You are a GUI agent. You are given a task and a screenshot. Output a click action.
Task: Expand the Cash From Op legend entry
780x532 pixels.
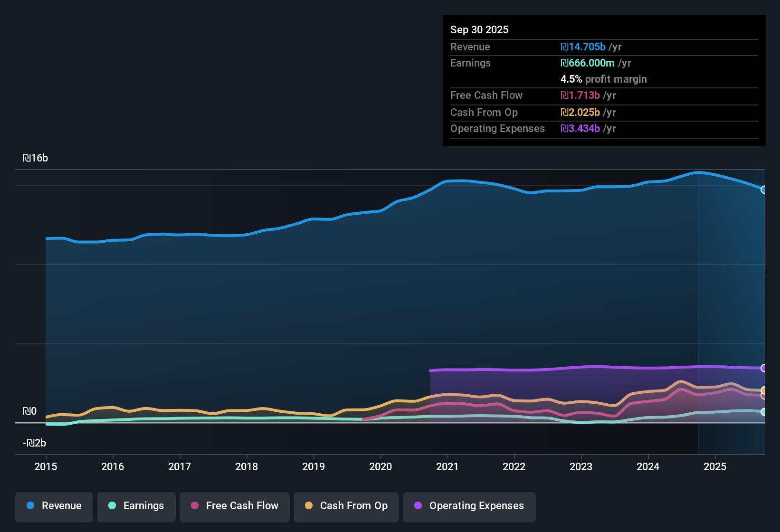tap(346, 506)
